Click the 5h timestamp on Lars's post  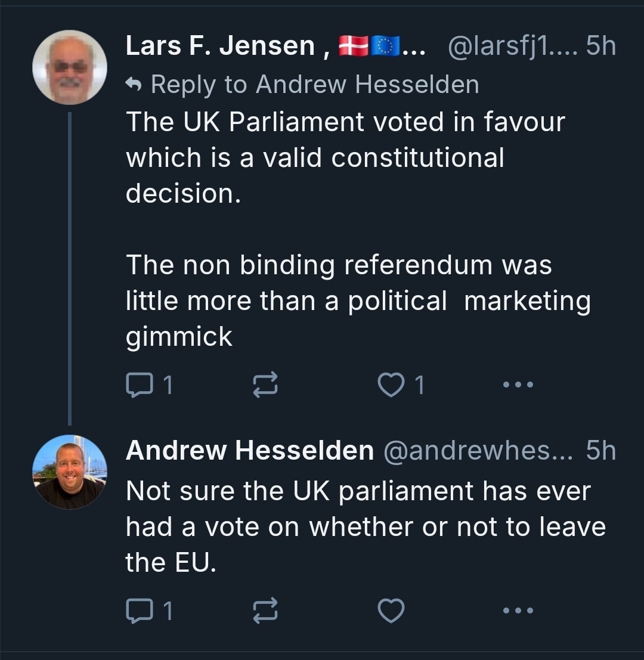600,47
